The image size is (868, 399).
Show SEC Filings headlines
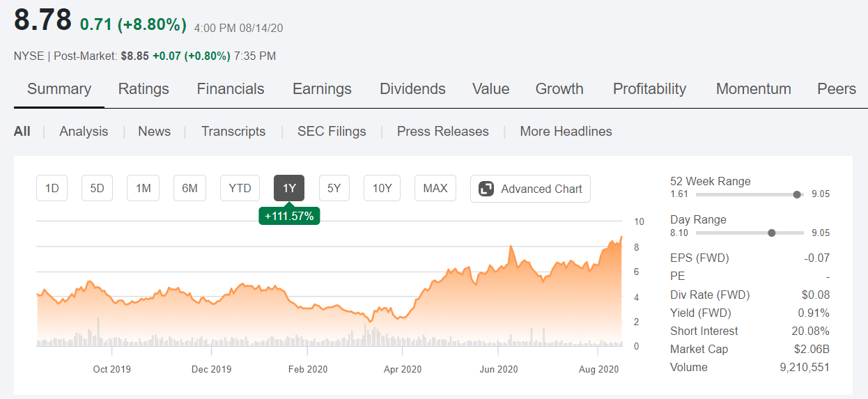pos(332,132)
